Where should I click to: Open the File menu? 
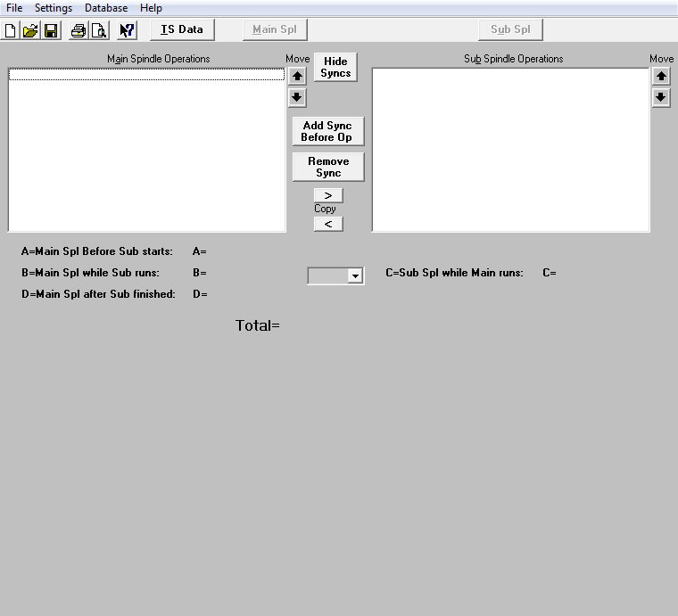point(14,8)
